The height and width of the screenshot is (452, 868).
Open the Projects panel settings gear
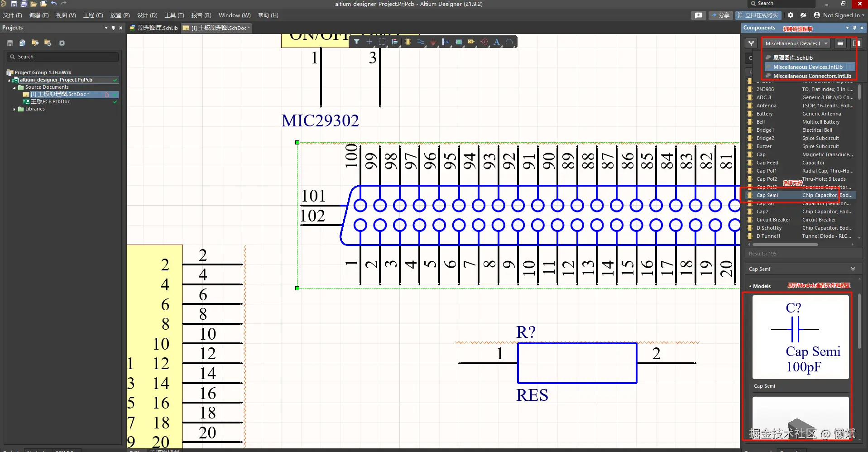tap(62, 43)
